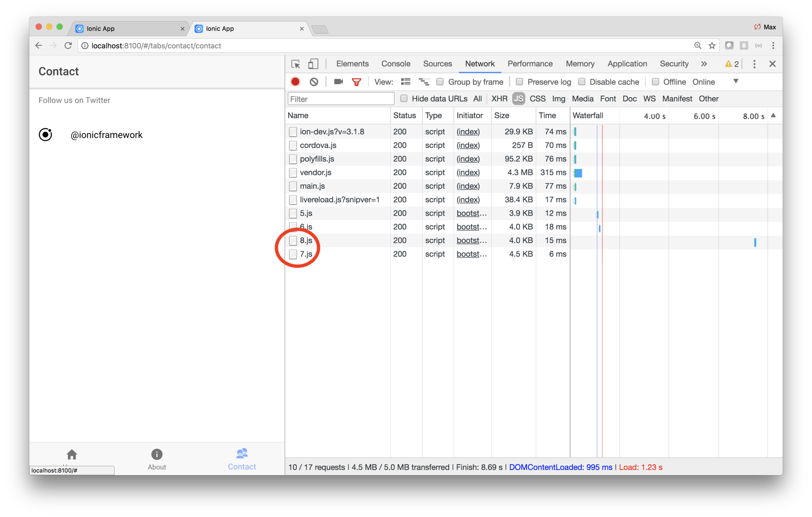Switch to the Console tab
Screen dimensions: 812x517
click(x=395, y=64)
